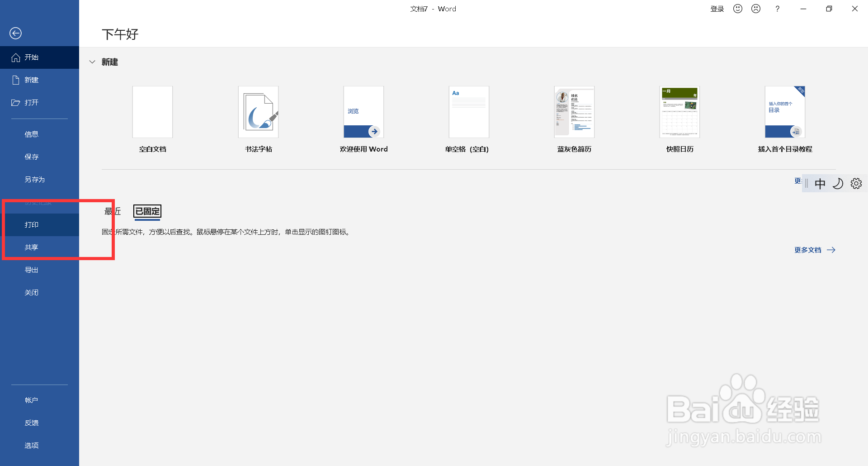Select 导出 in the sidebar
The image size is (868, 466).
click(x=39, y=270)
